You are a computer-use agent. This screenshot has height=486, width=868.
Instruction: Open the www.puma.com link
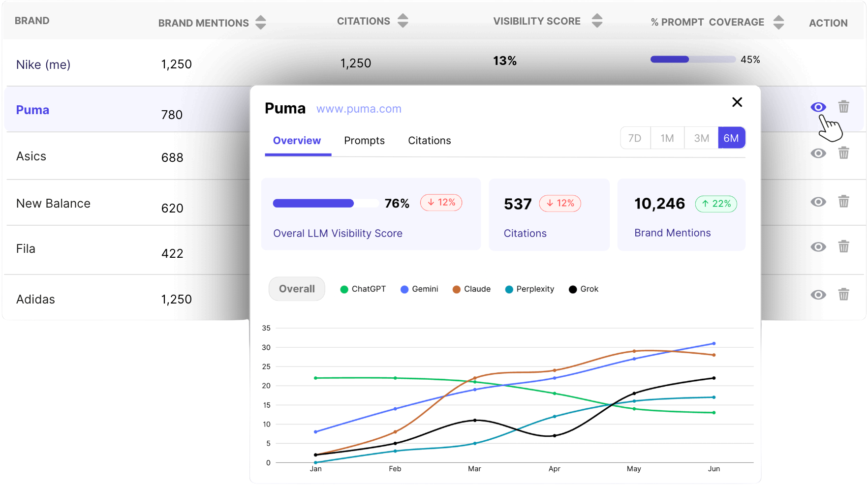(359, 109)
